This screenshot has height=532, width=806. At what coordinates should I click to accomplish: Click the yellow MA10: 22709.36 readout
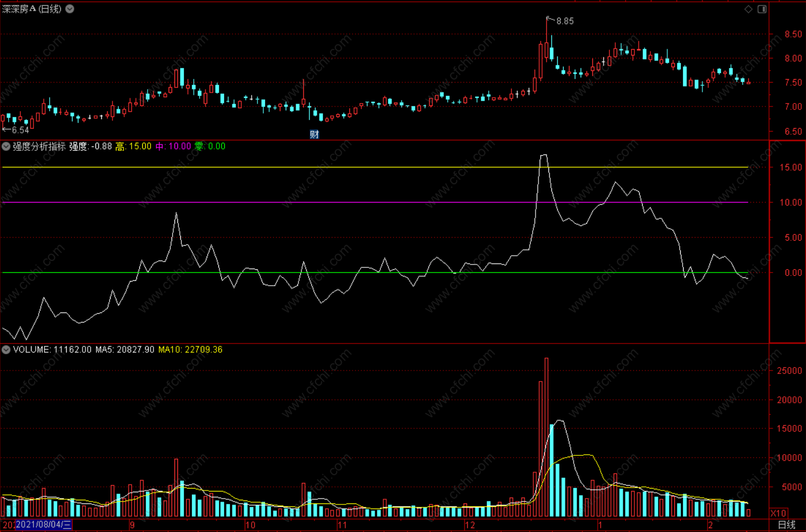[190, 349]
